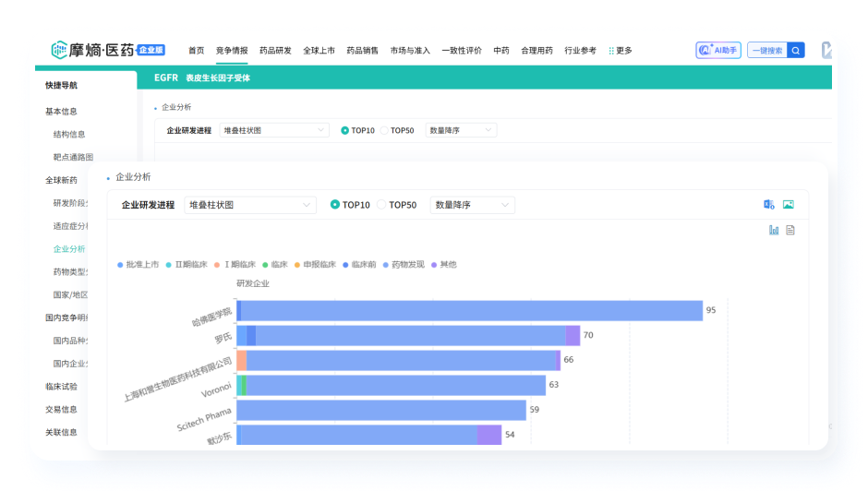The height and width of the screenshot is (491, 868).
Task: Select TOP10 radio in background panel
Action: pyautogui.click(x=344, y=130)
